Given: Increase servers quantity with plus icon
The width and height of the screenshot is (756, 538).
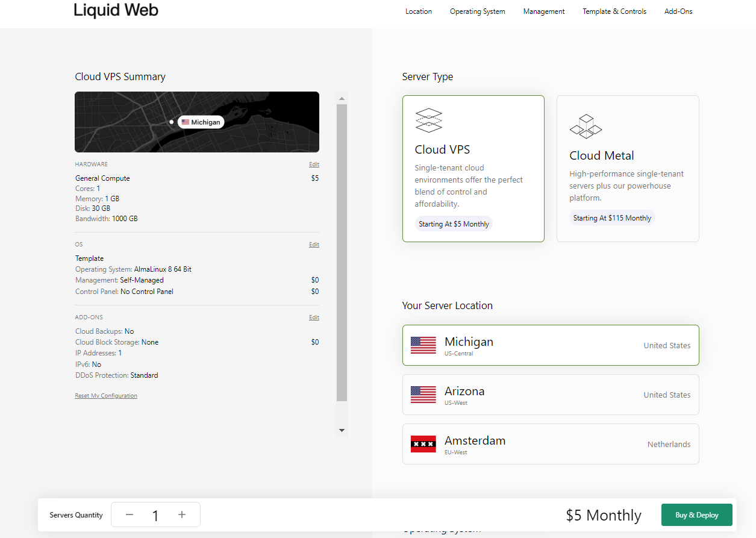Looking at the screenshot, I should click(182, 515).
